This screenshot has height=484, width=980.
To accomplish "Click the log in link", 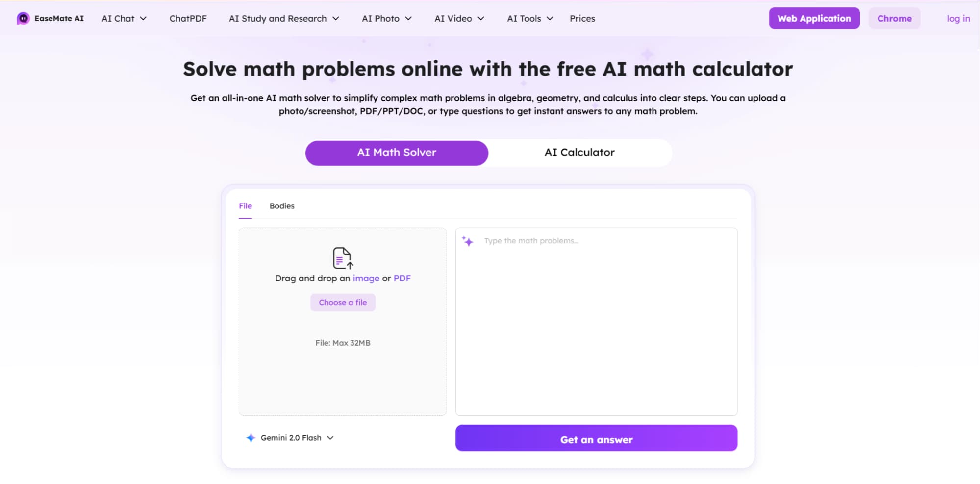I will click(958, 19).
